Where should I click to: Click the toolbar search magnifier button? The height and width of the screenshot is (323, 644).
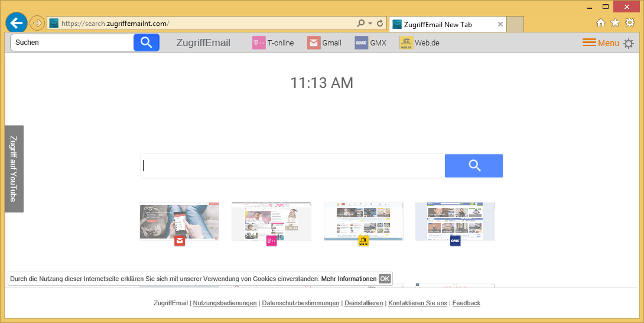point(147,43)
